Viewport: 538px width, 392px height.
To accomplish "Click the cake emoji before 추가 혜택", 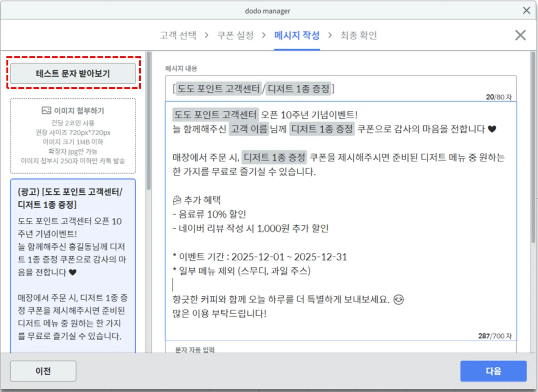I will 177,200.
